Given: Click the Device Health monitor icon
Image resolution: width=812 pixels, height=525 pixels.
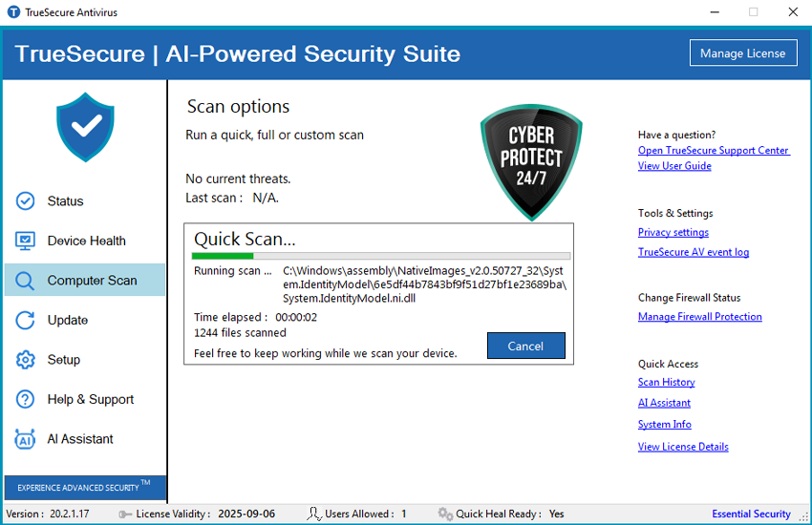Looking at the screenshot, I should click(x=26, y=241).
